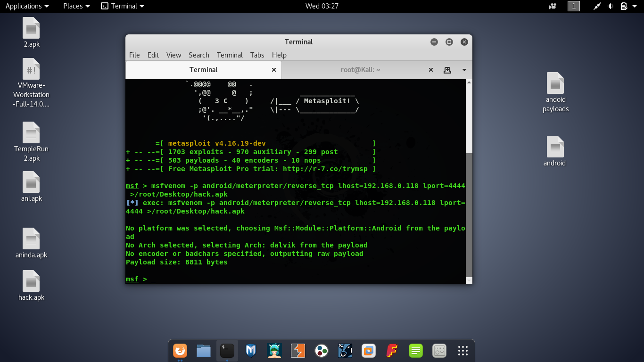Launch Firefox ESR from the dock
This screenshot has width=644, height=362.
[180, 351]
